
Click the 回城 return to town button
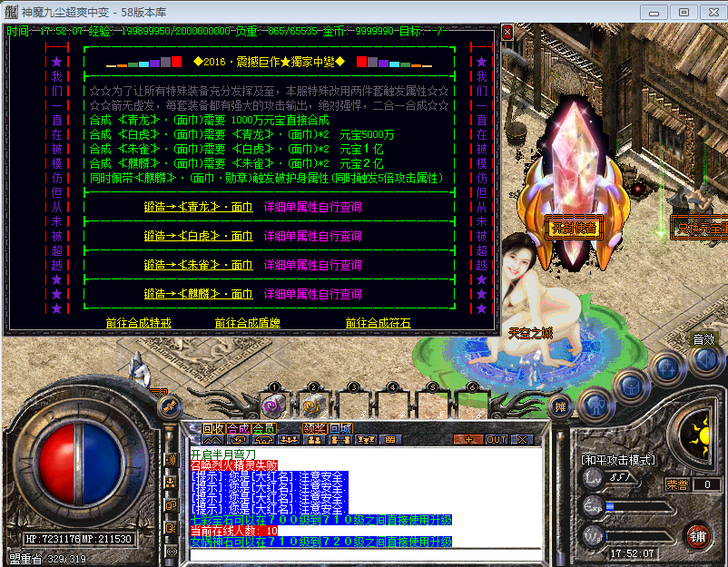(340, 428)
